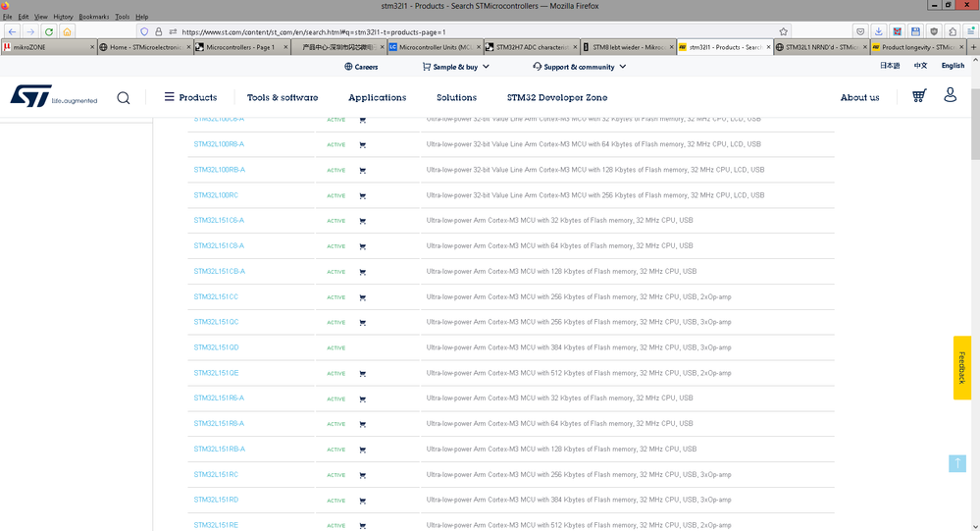Open the Tools menu in menu bar
This screenshot has width=980, height=531.
(x=123, y=17)
